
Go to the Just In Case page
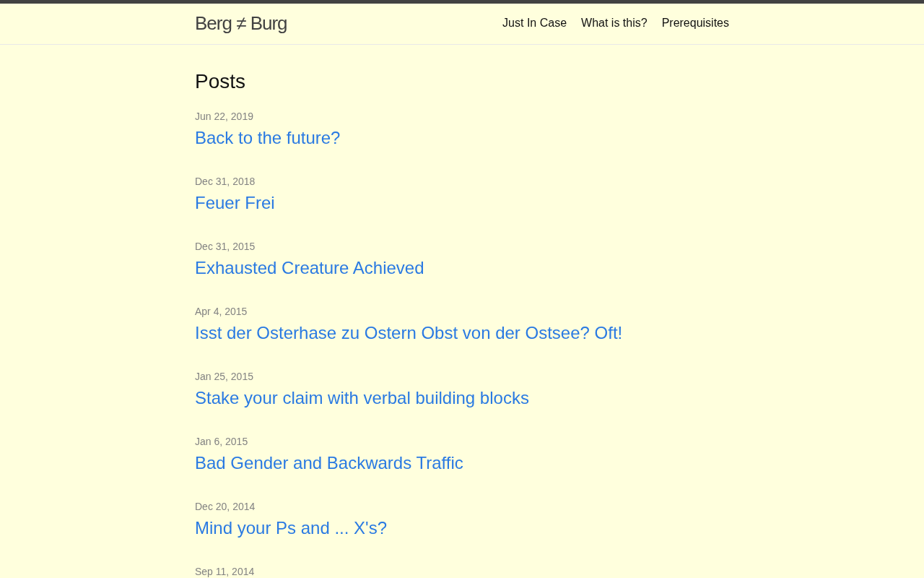534,23
